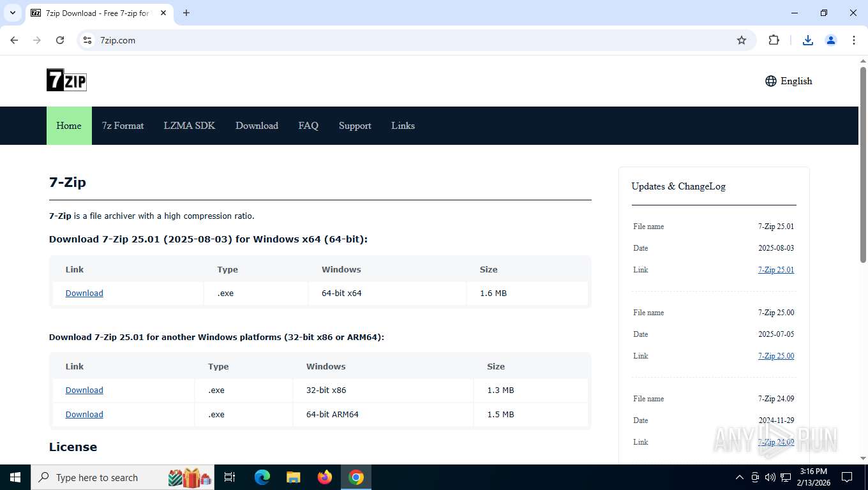Viewport: 868px width, 490px height.
Task: Click the taskbar clock showing 3:16 PM
Action: click(814, 477)
